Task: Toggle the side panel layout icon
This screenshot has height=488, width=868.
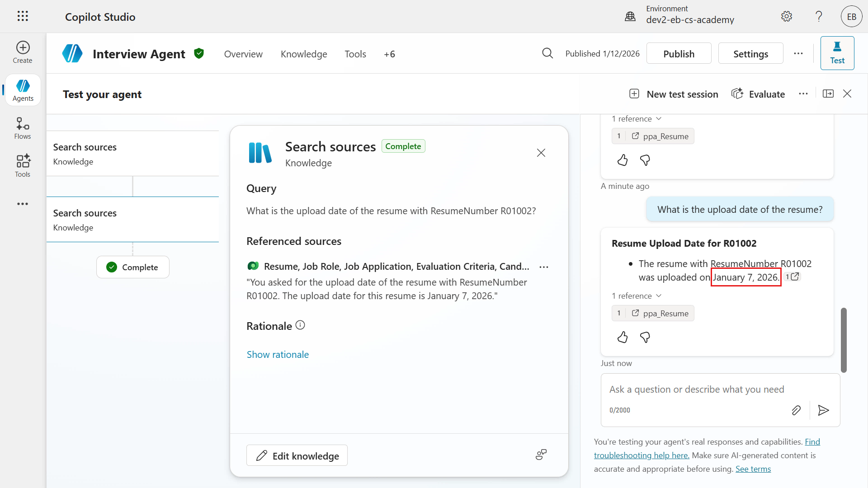Action: pos(828,94)
